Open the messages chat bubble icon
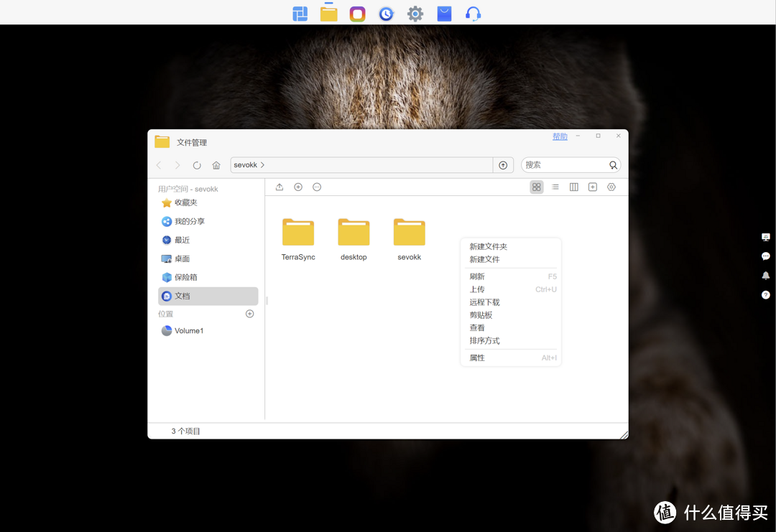Viewport: 776px width, 532px height. 765,256
